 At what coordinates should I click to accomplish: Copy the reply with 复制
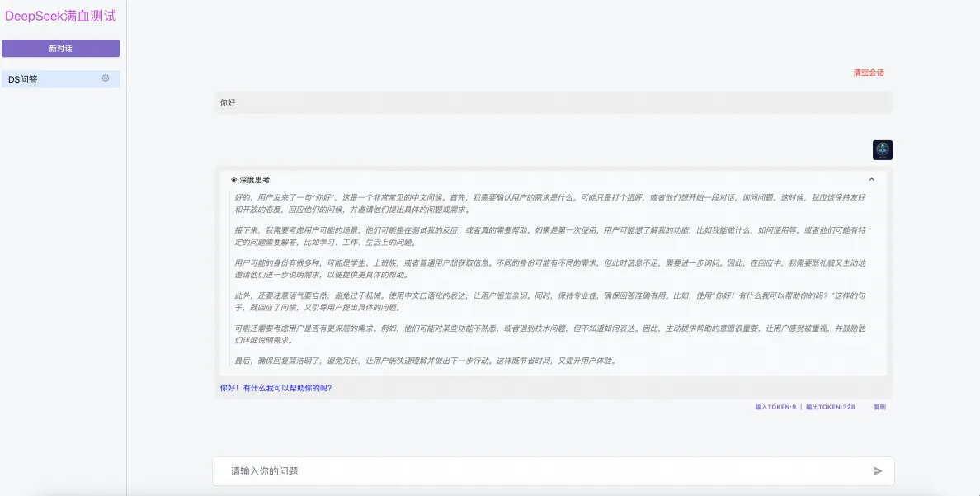click(879, 407)
